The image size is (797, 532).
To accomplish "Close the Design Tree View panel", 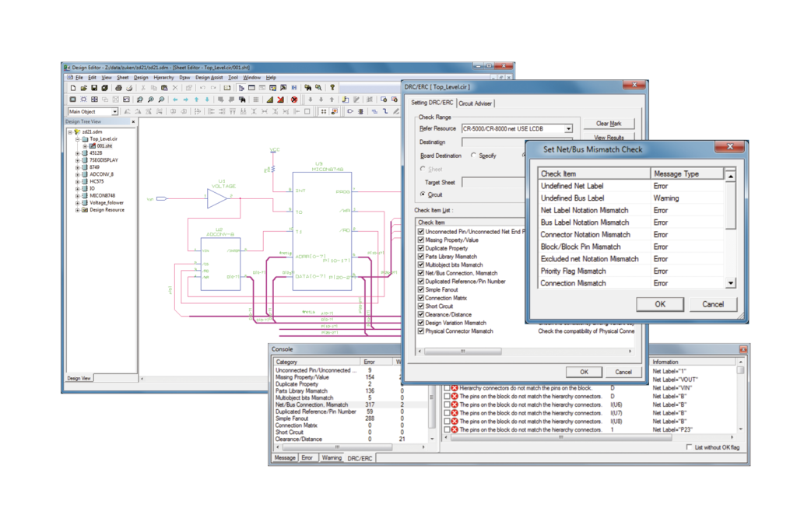I will pyautogui.click(x=133, y=121).
